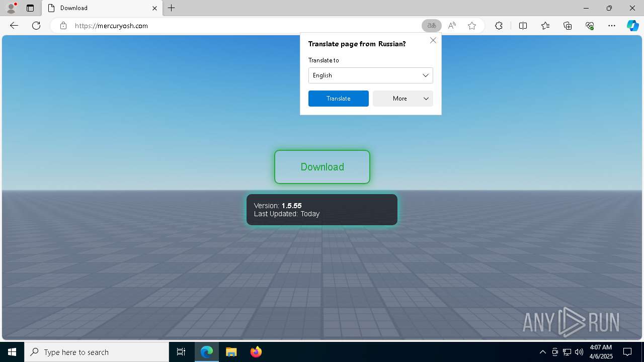Add this page to favorites star
This screenshot has width=644, height=362.
click(x=472, y=26)
